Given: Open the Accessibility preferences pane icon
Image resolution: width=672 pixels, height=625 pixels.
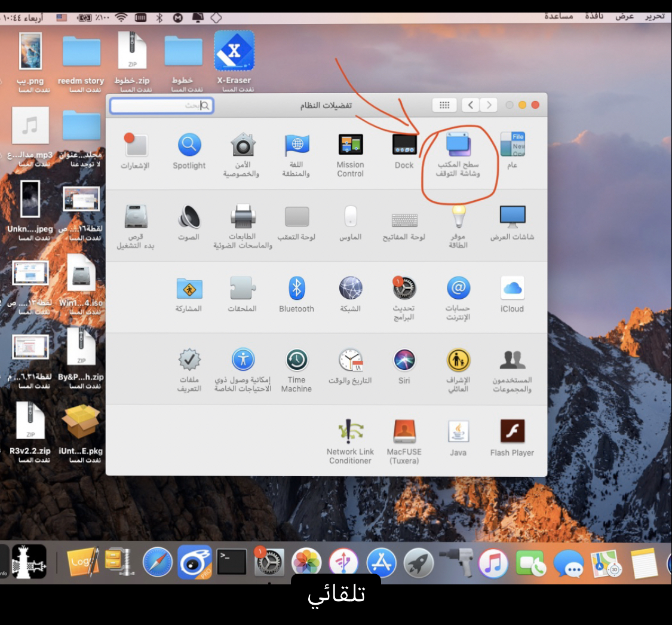Looking at the screenshot, I should point(243,360).
